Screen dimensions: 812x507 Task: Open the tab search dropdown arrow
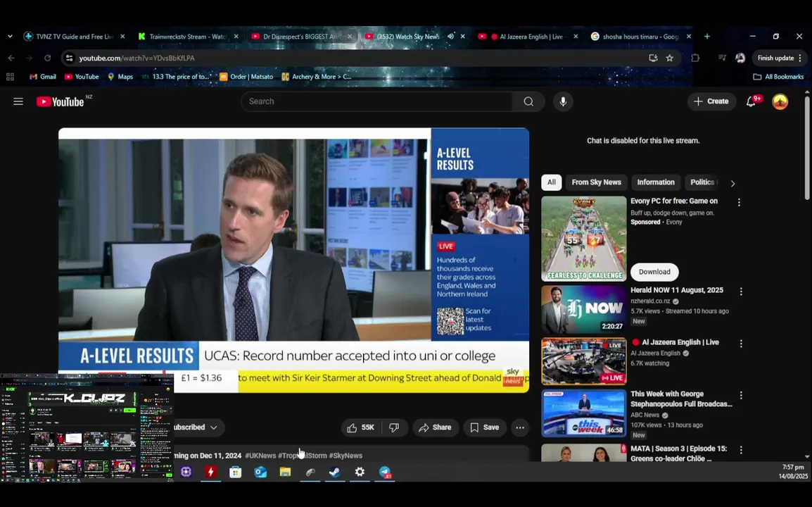[x=10, y=37]
